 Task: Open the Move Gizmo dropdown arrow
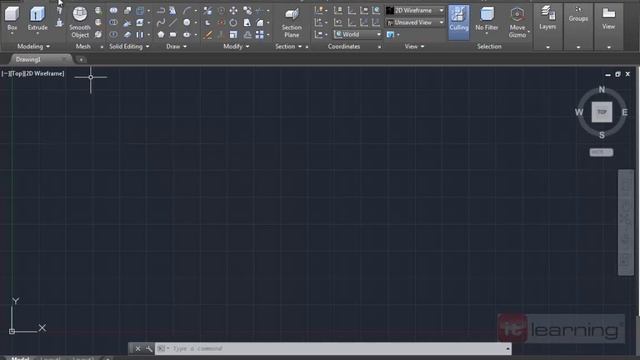pyautogui.click(x=529, y=32)
